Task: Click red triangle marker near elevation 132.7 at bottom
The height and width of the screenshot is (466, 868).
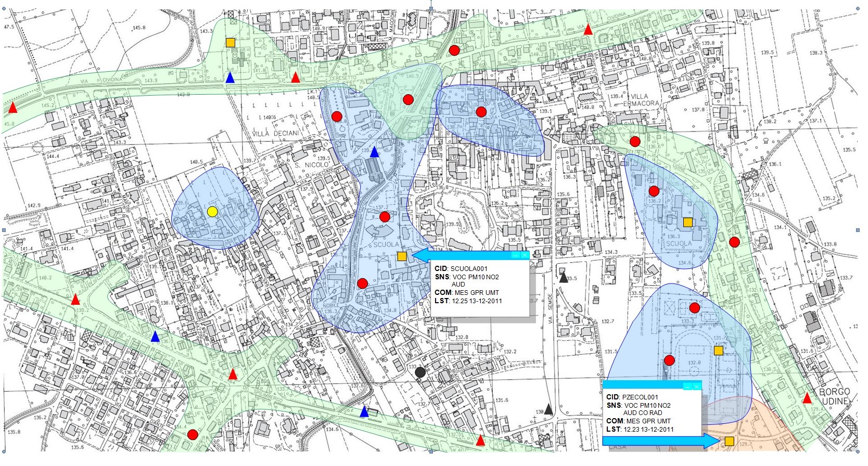Action: tap(480, 441)
